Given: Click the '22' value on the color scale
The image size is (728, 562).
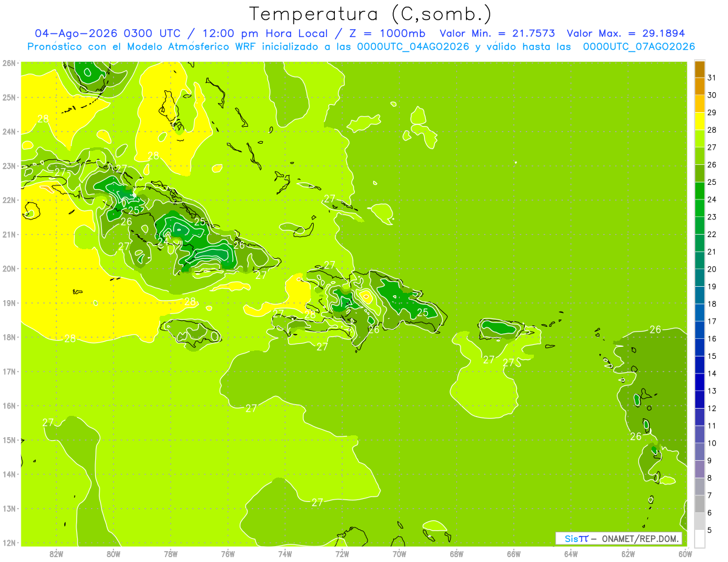Looking at the screenshot, I should pos(712,234).
